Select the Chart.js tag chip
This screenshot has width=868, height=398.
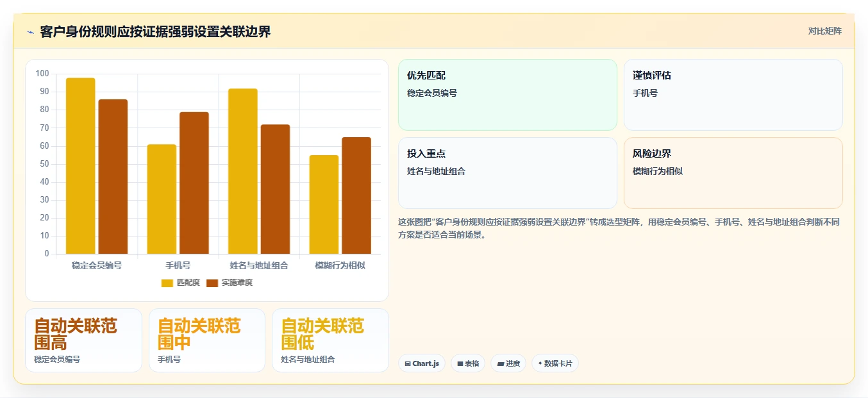pyautogui.click(x=422, y=363)
